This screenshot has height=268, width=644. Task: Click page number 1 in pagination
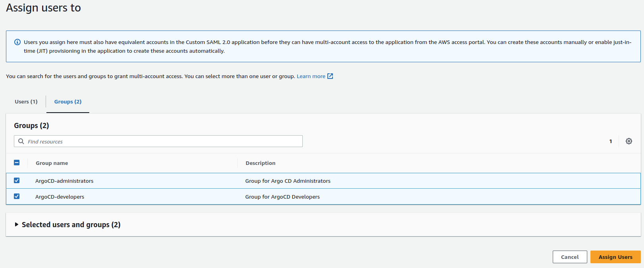(611, 141)
